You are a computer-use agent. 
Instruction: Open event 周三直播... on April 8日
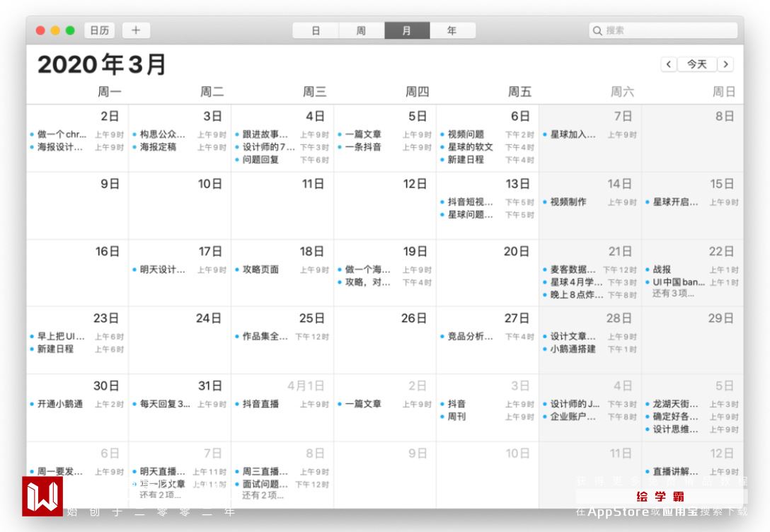coord(282,472)
